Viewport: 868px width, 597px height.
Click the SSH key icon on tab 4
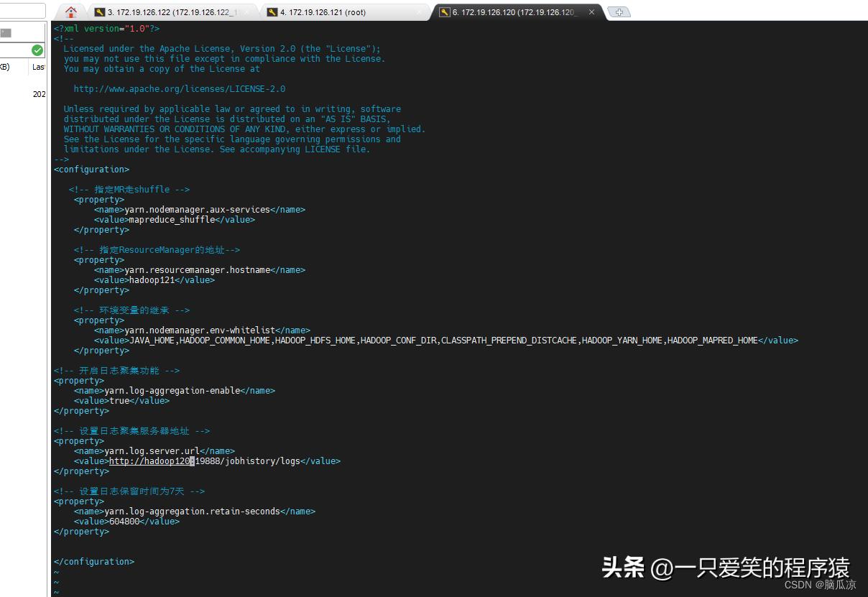pyautogui.click(x=272, y=12)
